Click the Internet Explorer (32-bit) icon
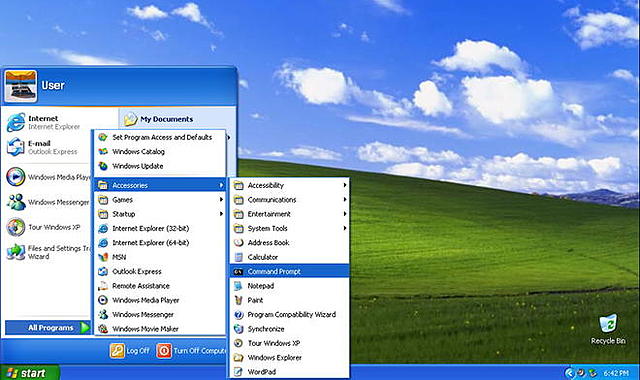The width and height of the screenshot is (640, 380). coord(103,228)
